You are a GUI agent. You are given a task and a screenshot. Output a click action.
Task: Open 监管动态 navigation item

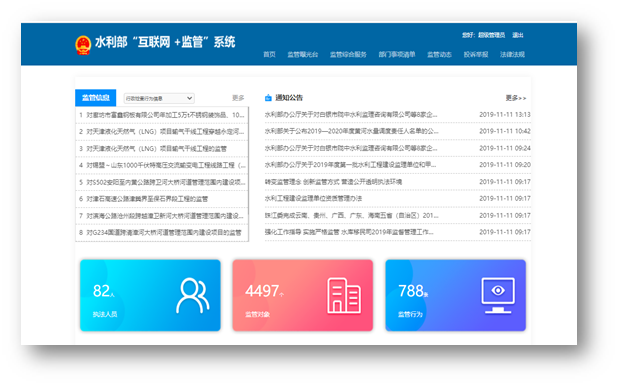(439, 54)
